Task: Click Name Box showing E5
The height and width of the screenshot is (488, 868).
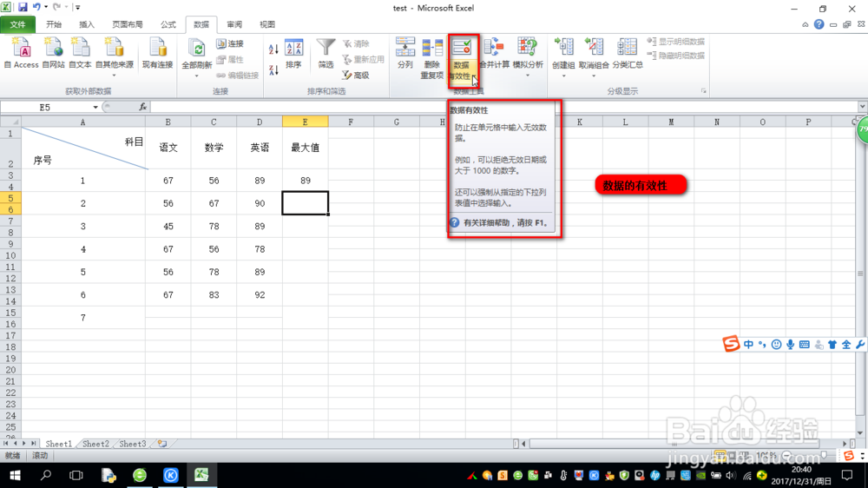Action: 45,107
